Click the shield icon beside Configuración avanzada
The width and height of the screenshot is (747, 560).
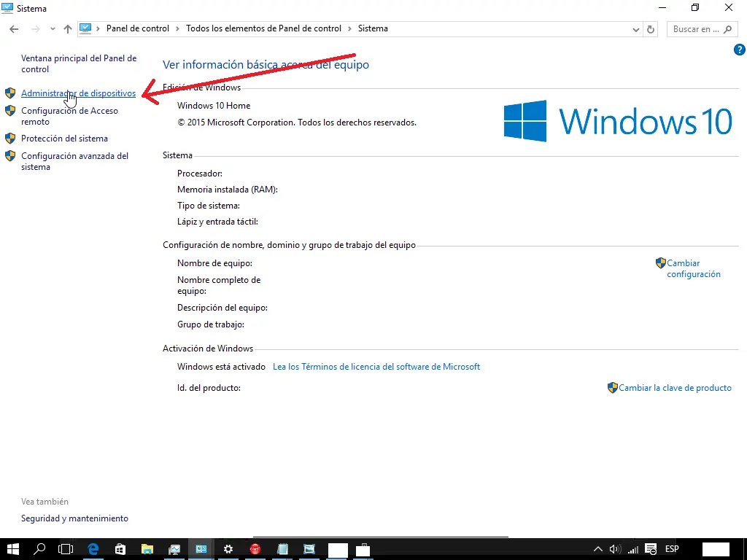pyautogui.click(x=10, y=156)
